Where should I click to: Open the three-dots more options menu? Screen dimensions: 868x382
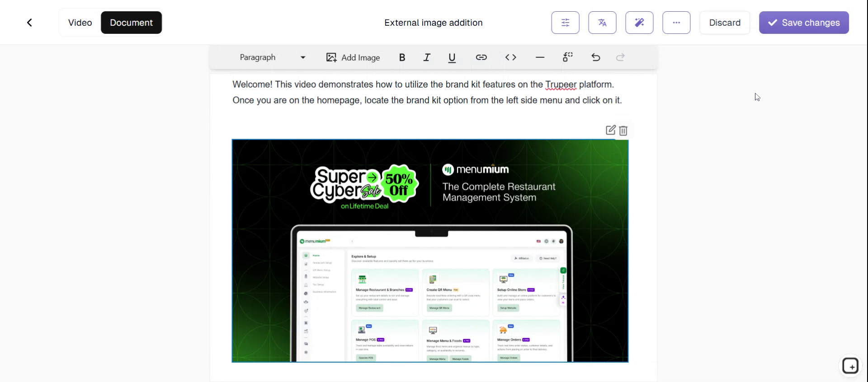click(676, 23)
